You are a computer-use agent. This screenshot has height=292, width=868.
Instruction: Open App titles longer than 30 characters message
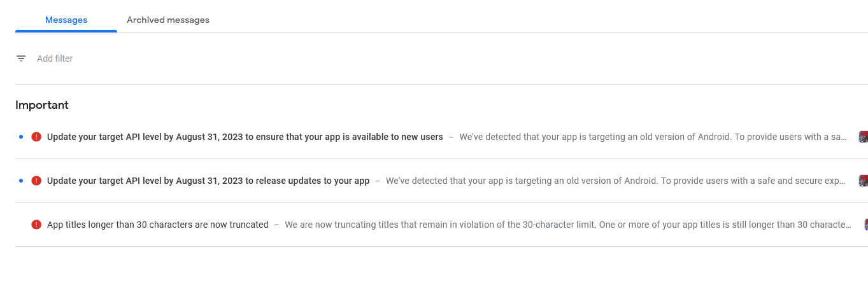[158, 225]
